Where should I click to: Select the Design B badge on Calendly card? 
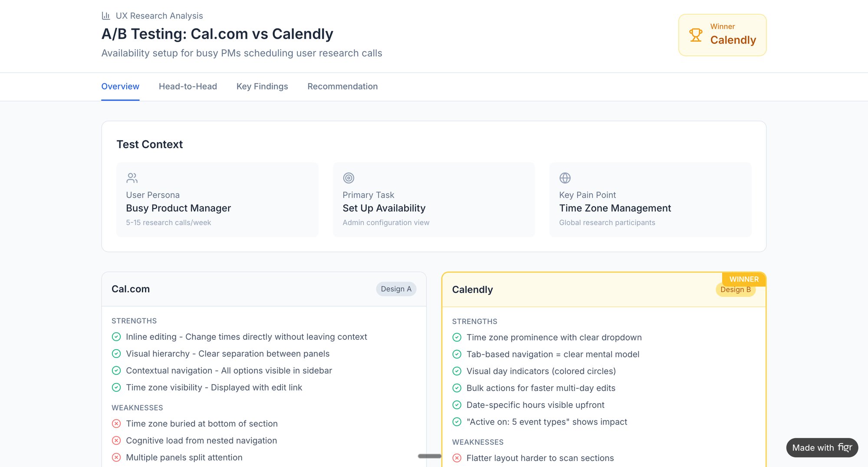[x=735, y=290]
